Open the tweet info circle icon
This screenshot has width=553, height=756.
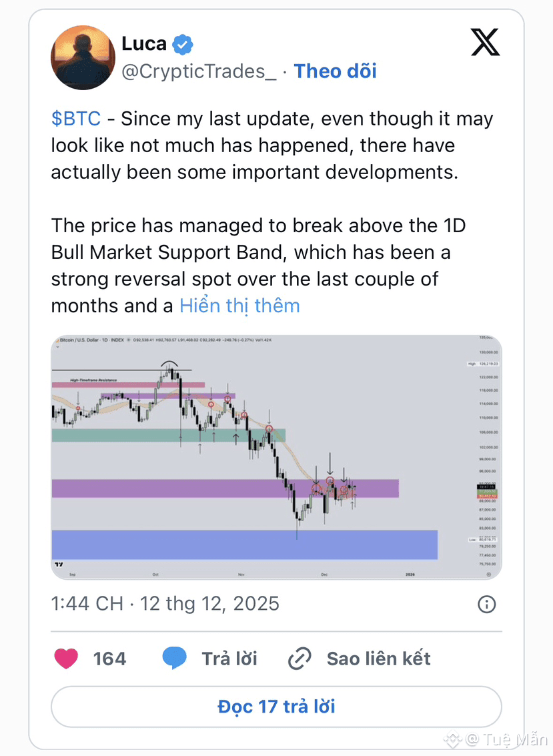coord(487,605)
